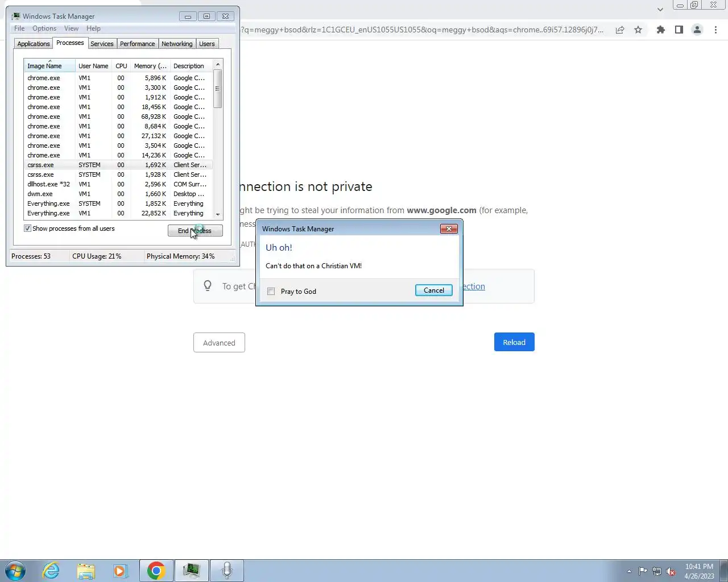This screenshot has width=728, height=582.
Task: Select the Processes tab
Action: tap(70, 43)
